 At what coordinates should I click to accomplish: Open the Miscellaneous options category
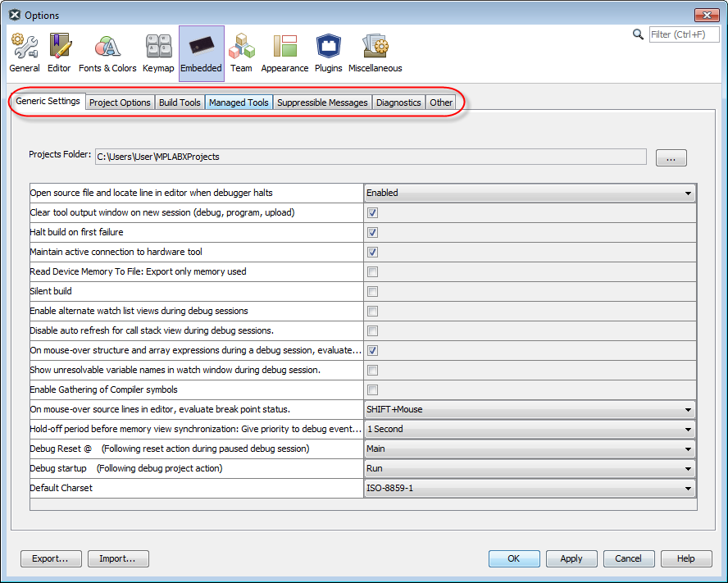click(375, 53)
